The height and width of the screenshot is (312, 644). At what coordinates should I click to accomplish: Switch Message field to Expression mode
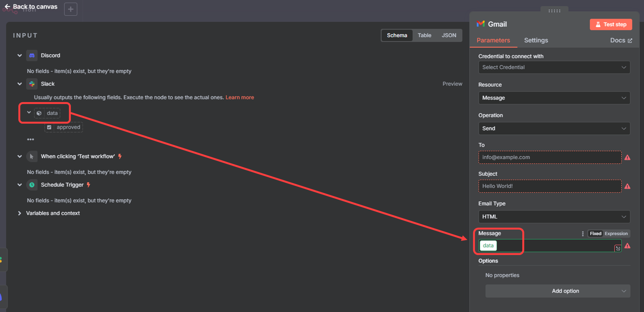pos(616,233)
